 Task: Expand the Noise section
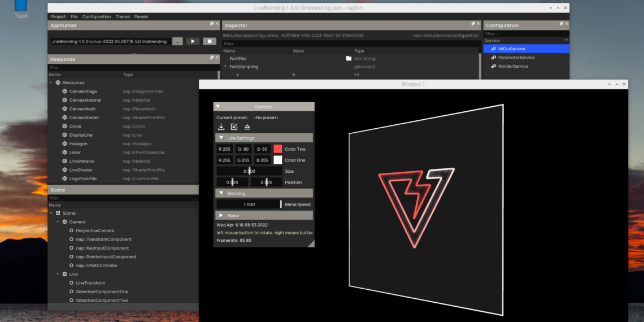coord(221,215)
